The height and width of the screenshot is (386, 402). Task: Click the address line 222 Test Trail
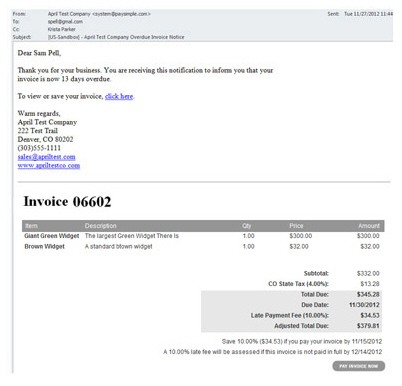38,131
